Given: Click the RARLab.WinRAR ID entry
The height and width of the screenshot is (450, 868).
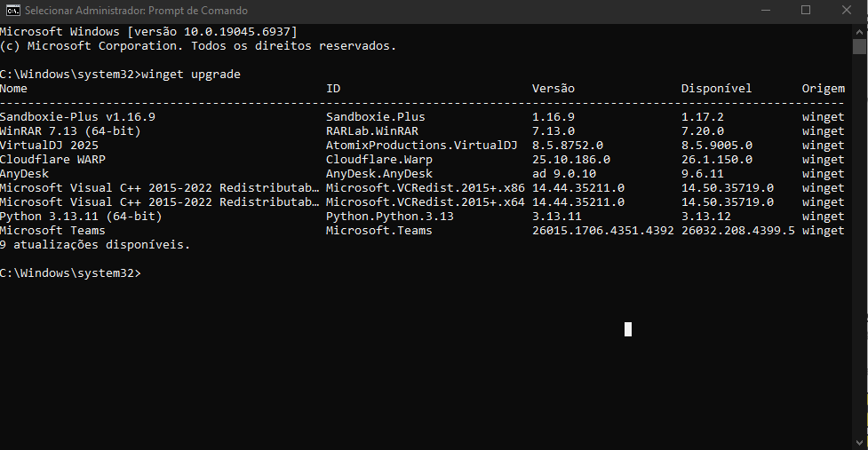Looking at the screenshot, I should [372, 131].
